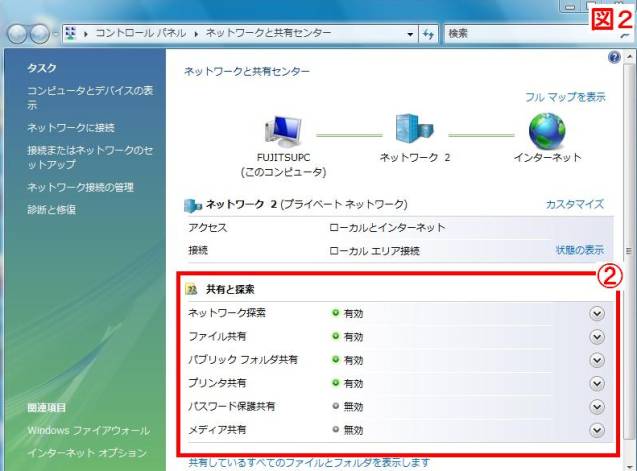The height and width of the screenshot is (471, 637).
Task: Select ネットワークに接続 in task pane
Action: (71, 128)
